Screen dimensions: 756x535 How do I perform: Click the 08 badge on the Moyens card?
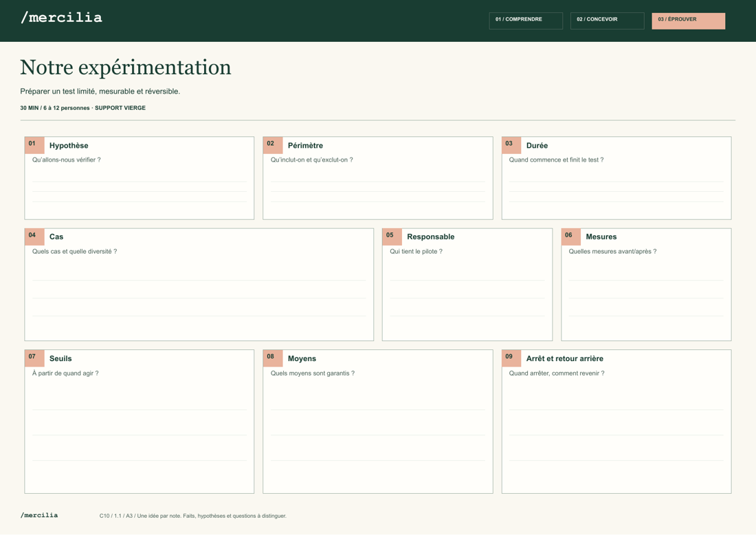pos(272,358)
